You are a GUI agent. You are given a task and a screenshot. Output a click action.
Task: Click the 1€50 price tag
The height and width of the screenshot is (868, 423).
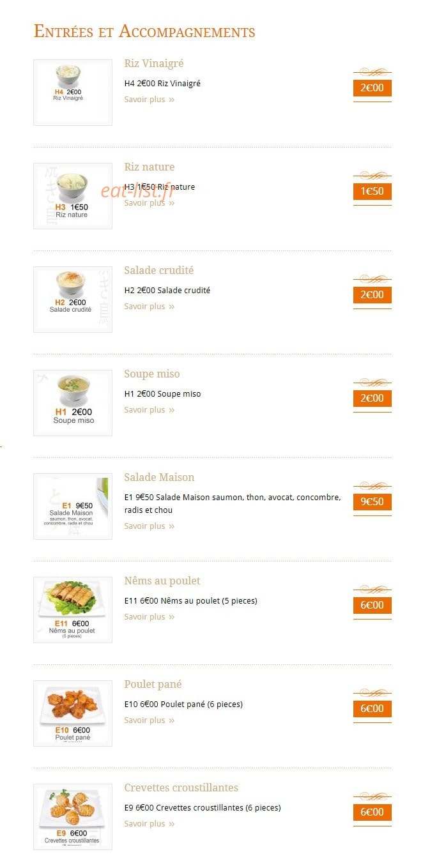[373, 192]
